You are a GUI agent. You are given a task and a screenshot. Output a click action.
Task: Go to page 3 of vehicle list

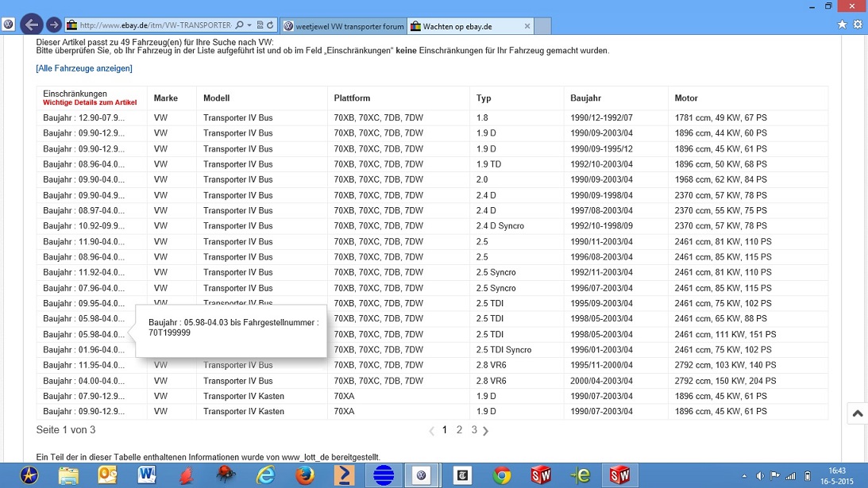474,430
